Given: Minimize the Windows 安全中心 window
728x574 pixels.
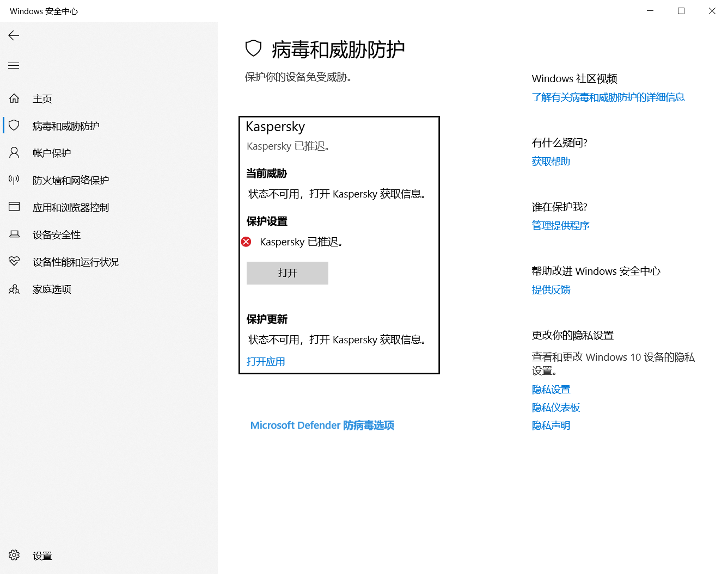Looking at the screenshot, I should tap(650, 11).
